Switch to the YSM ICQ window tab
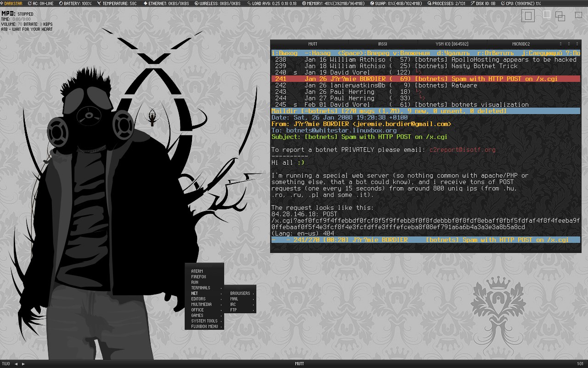 coord(452,44)
